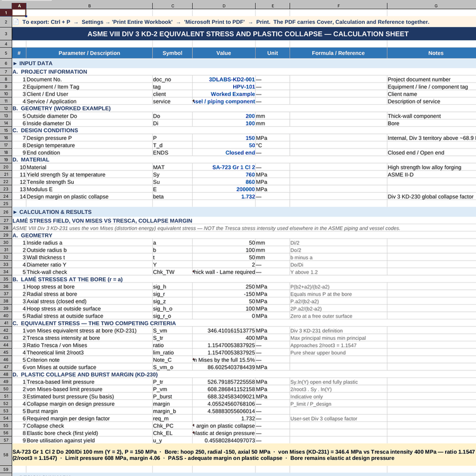The height and width of the screenshot is (476, 476).
Task: Click document number value 3DLABS-KD2-001
Action: coord(231,79)
